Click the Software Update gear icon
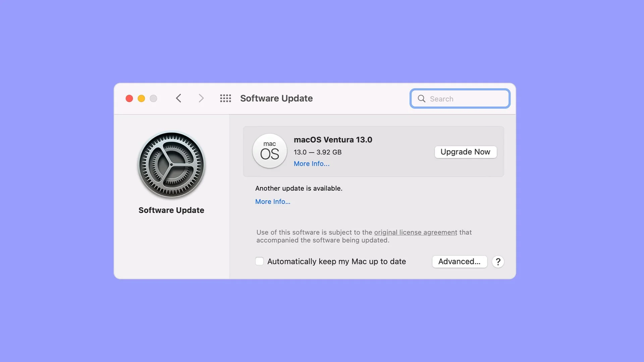Viewport: 644px width, 362px height. (171, 165)
